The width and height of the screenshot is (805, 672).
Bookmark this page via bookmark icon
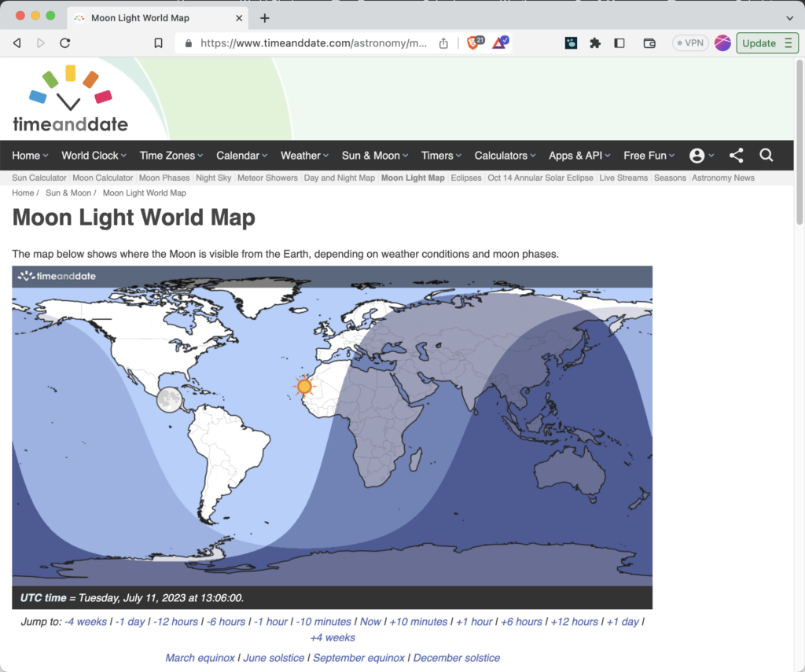pyautogui.click(x=158, y=43)
